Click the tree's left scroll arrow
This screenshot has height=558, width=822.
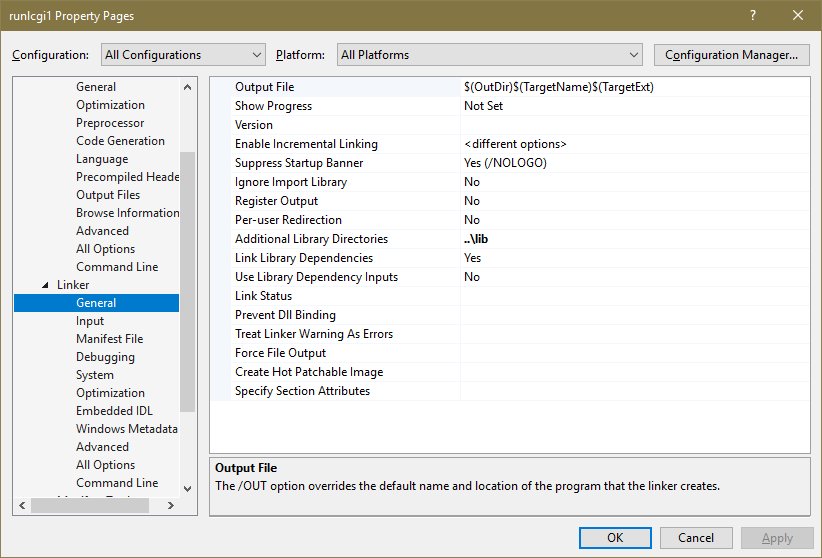click(22, 506)
